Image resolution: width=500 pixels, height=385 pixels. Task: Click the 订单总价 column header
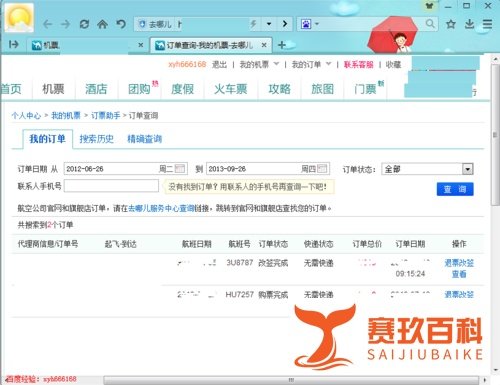tap(367, 244)
